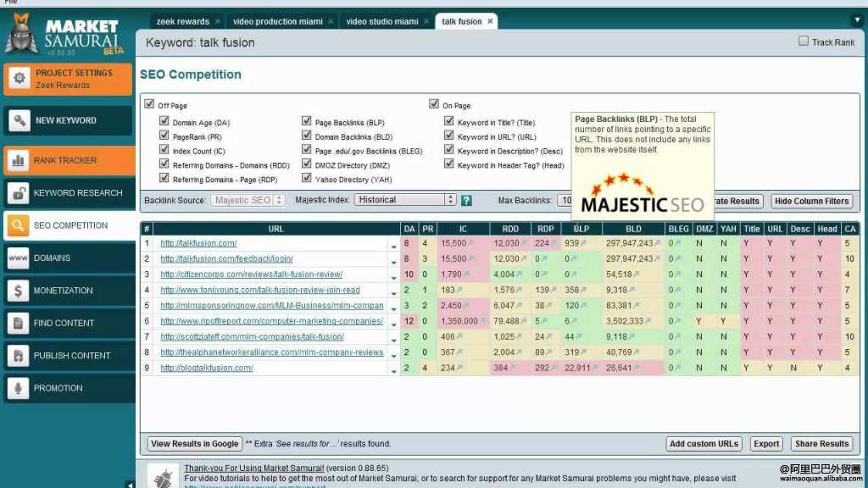Close the talk fusion tab
The height and width of the screenshot is (488, 868).
tap(491, 21)
